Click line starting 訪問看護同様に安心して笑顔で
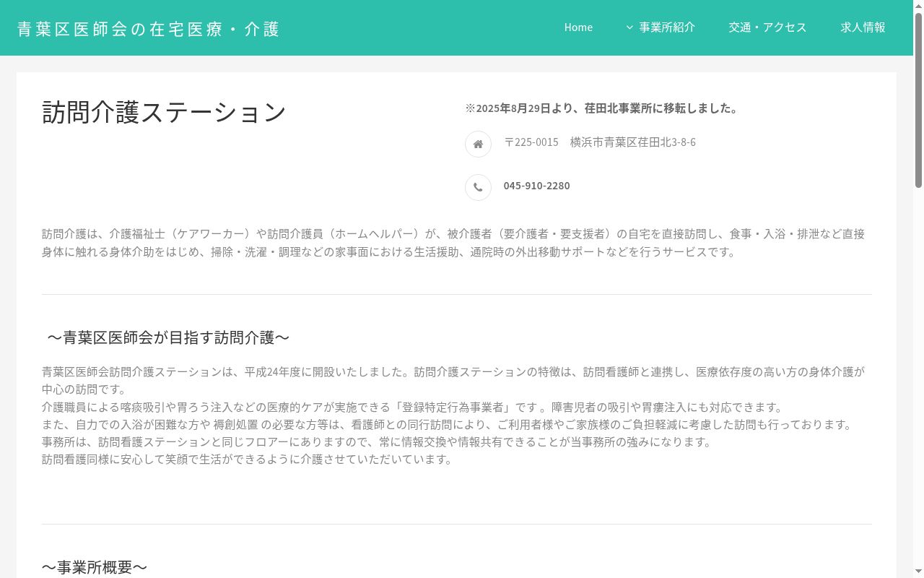The height and width of the screenshot is (578, 924). click(247, 460)
